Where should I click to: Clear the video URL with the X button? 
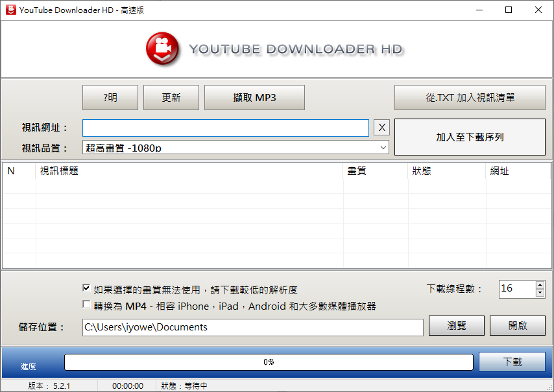pos(381,128)
